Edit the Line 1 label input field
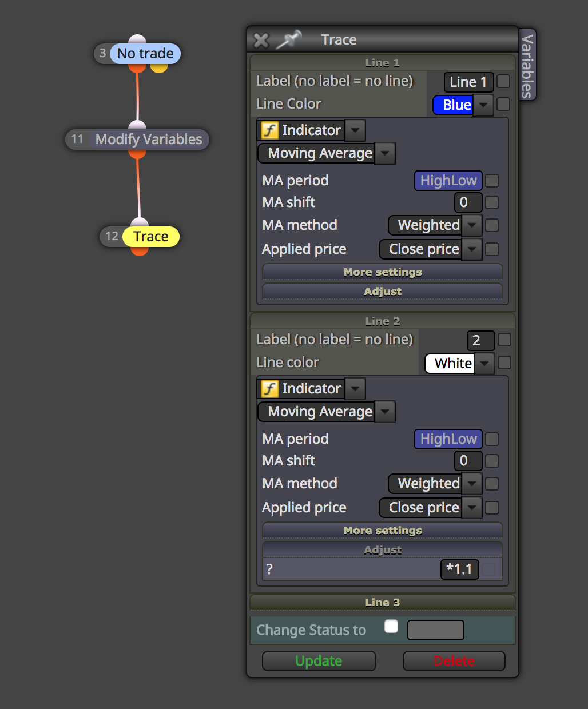 coord(468,82)
